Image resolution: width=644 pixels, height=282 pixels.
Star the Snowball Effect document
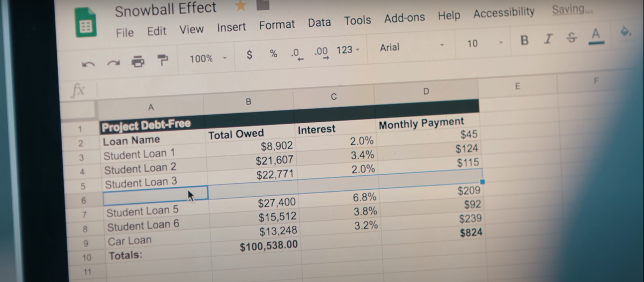coord(240,6)
